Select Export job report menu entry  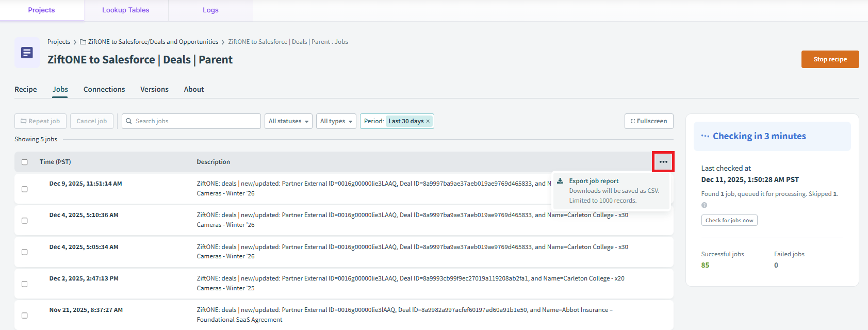(612, 191)
